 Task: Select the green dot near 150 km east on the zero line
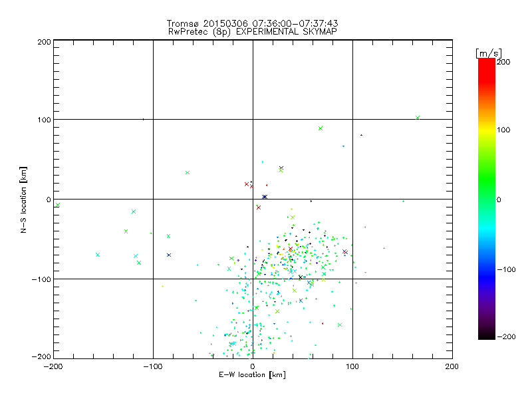point(403,201)
